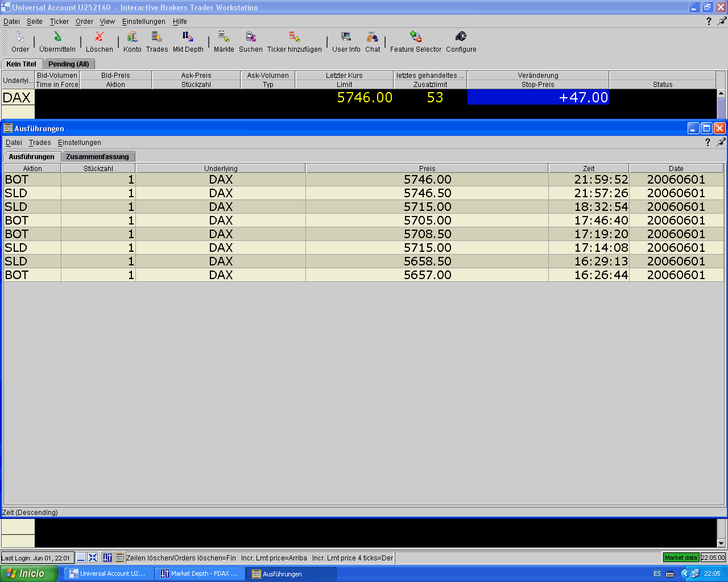Open the Feature Selector toolbar icon
Image resolution: width=728 pixels, height=582 pixels.
[416, 43]
